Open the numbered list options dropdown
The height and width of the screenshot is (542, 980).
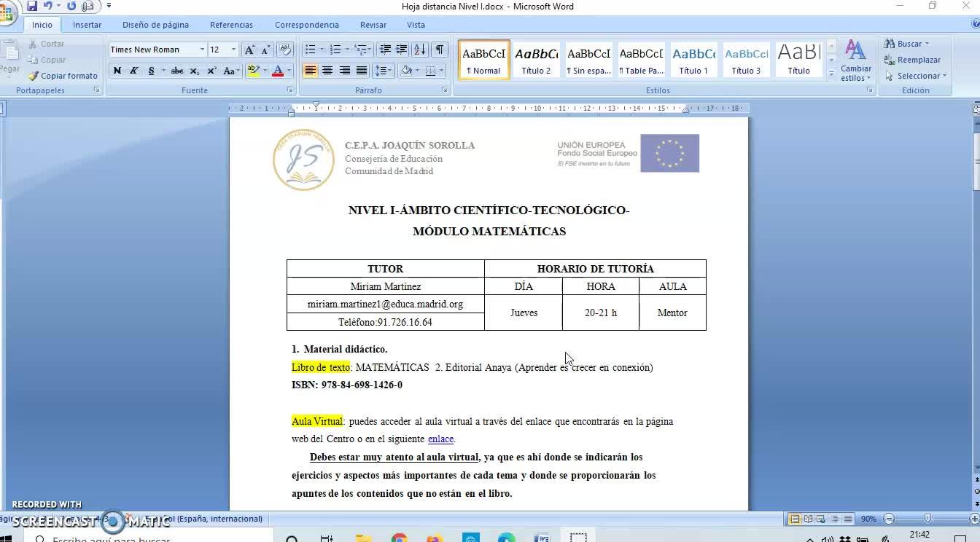[347, 50]
